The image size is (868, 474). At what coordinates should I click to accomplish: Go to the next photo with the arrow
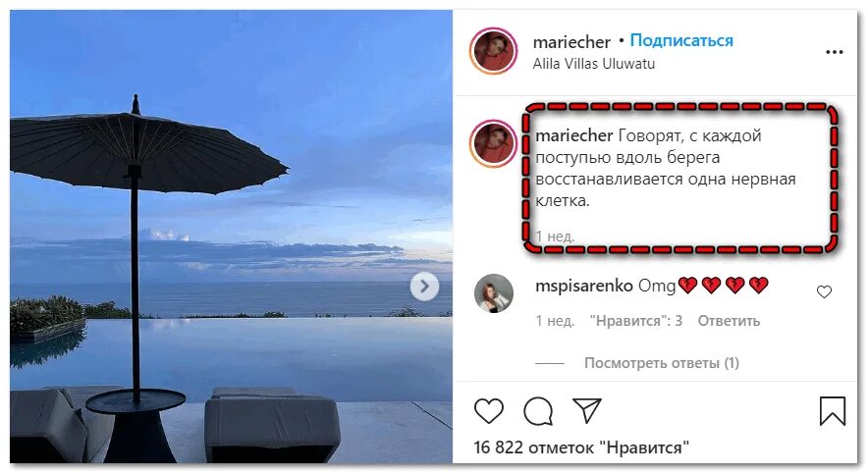[424, 287]
